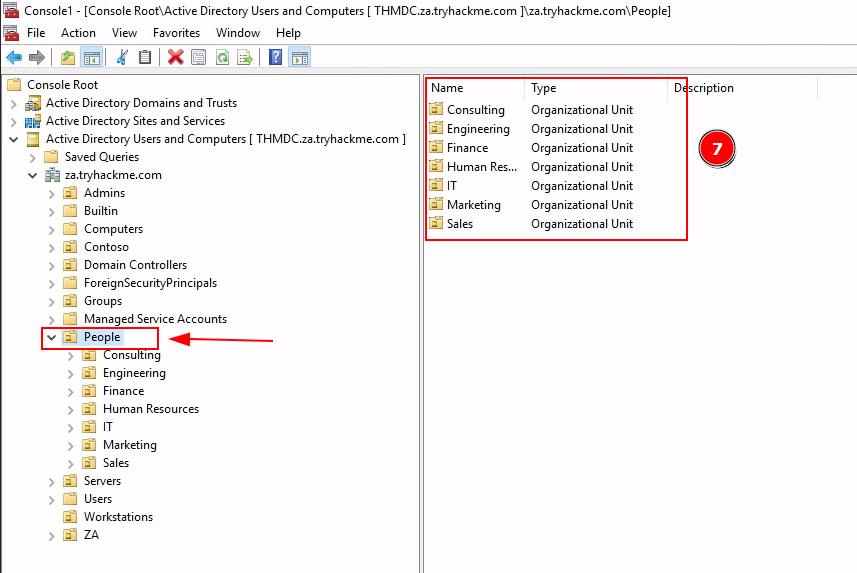The height and width of the screenshot is (573, 857).
Task: Toggle the Show/Hide Action Pane icon
Action: pyautogui.click(x=300, y=57)
